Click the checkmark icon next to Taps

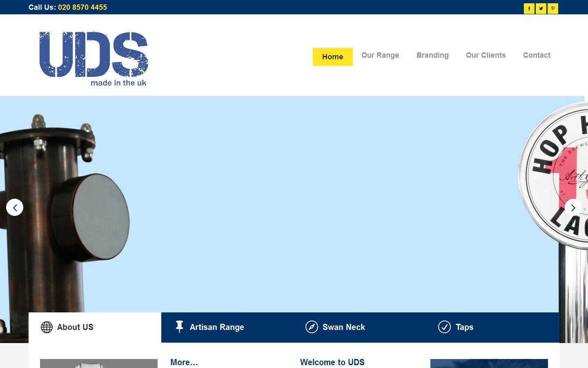click(x=445, y=327)
